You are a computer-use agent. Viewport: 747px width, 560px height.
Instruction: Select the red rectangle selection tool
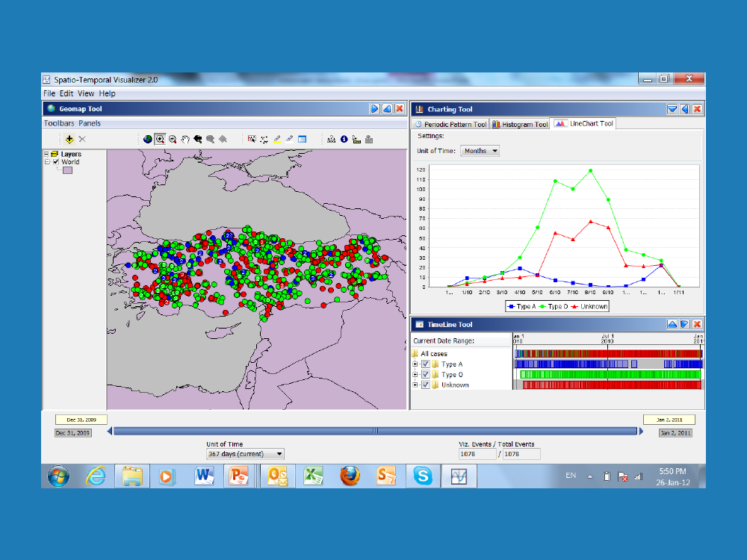[x=252, y=139]
